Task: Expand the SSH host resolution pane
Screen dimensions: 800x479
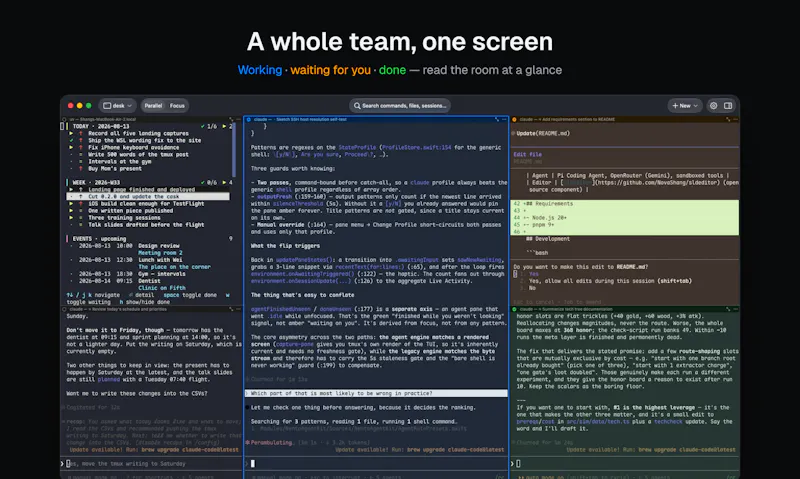Action: [x=497, y=119]
